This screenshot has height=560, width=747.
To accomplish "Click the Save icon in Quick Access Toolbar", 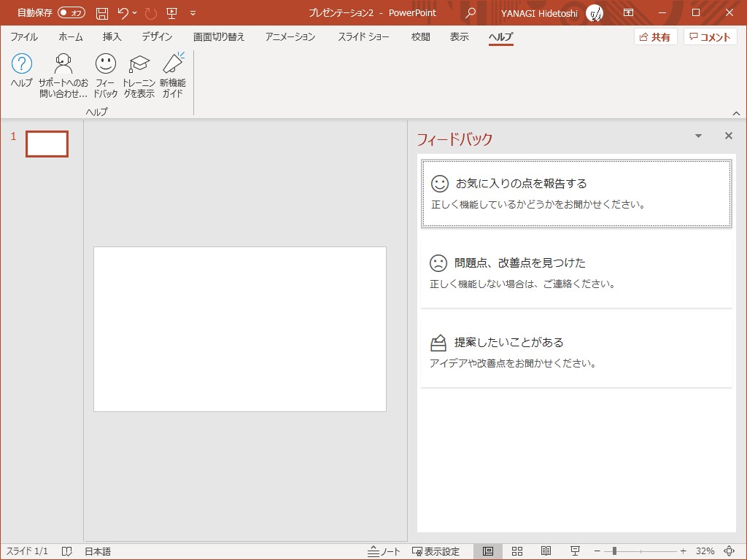I will 101,12.
